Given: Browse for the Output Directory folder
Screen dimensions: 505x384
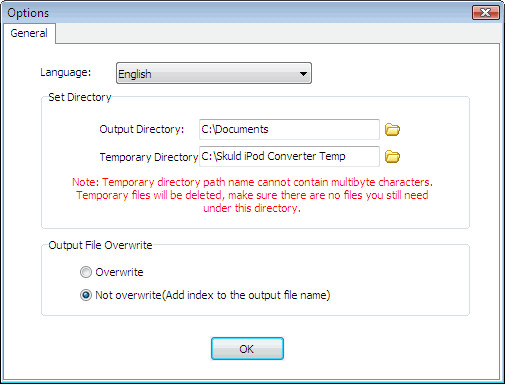Looking at the screenshot, I should point(392,129).
